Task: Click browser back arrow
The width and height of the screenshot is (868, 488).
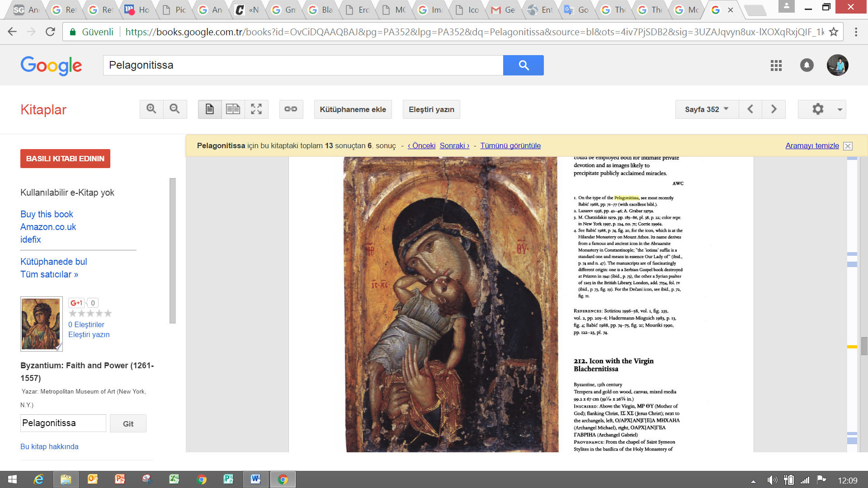Action: [x=12, y=32]
